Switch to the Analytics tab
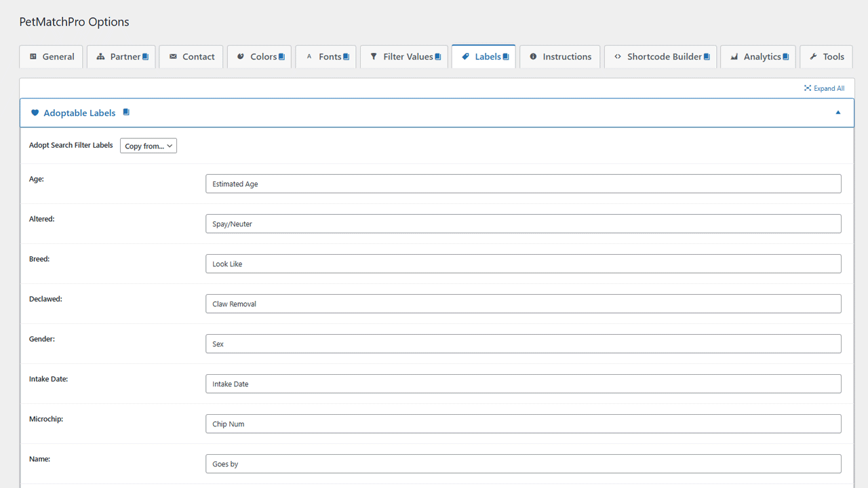This screenshot has width=868, height=488. click(x=758, y=57)
